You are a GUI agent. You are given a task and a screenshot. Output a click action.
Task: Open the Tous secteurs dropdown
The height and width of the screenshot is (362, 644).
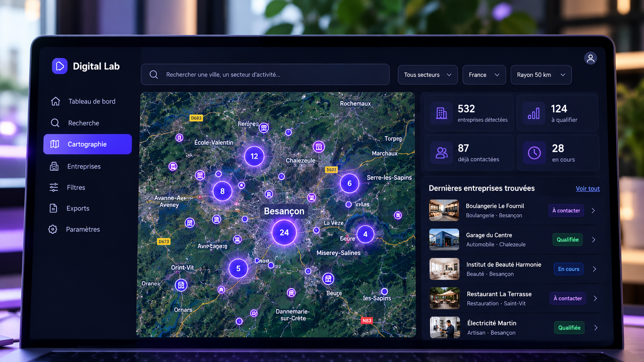[428, 75]
